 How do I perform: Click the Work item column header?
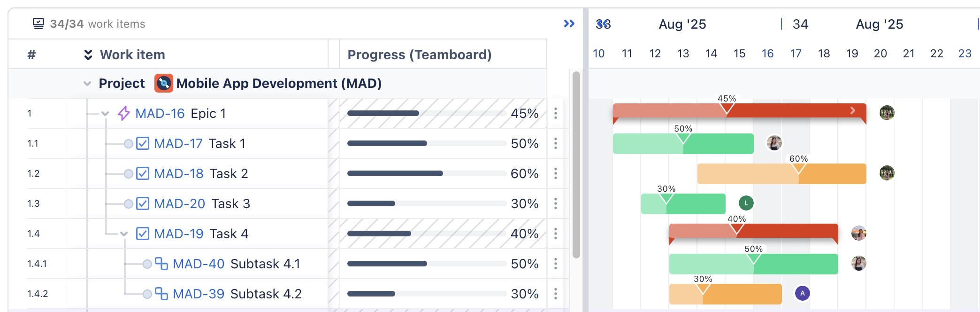pyautogui.click(x=132, y=55)
